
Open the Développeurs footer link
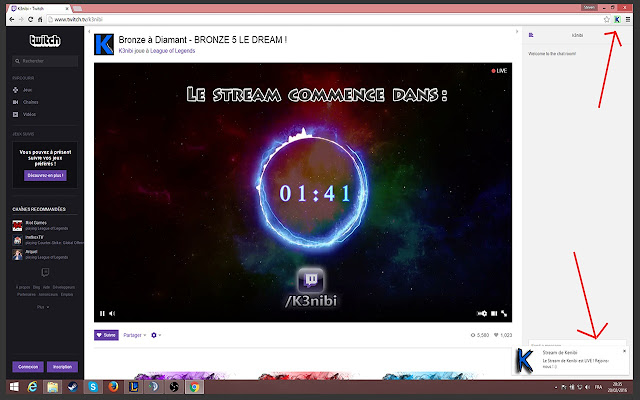pos(64,287)
